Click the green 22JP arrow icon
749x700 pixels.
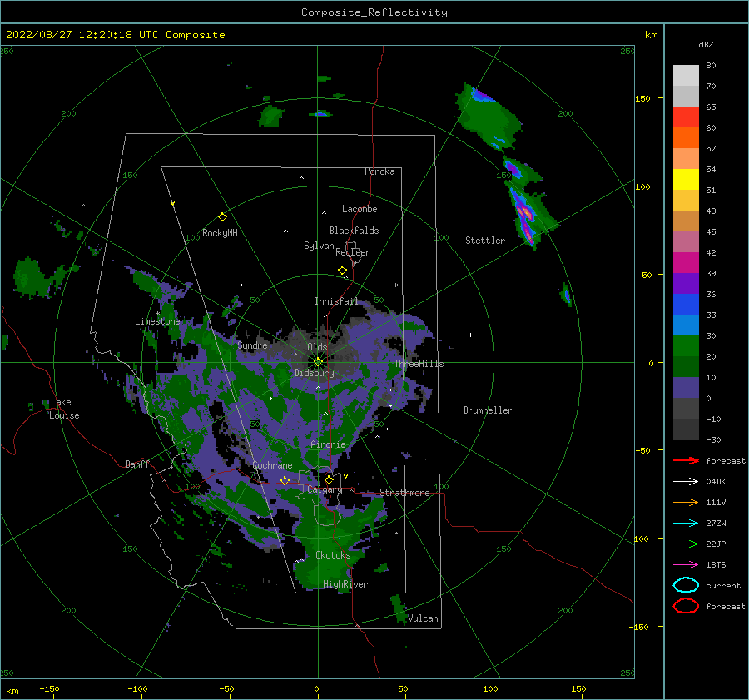pos(686,544)
